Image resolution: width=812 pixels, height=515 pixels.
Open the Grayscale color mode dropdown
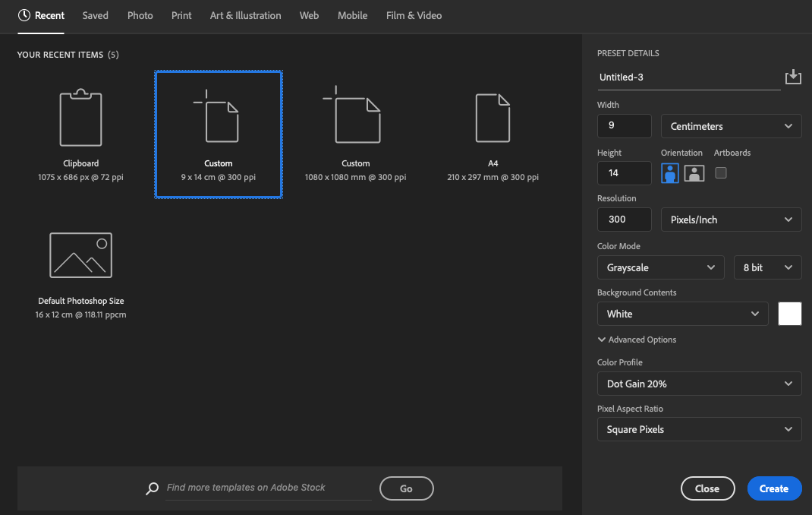(x=661, y=267)
